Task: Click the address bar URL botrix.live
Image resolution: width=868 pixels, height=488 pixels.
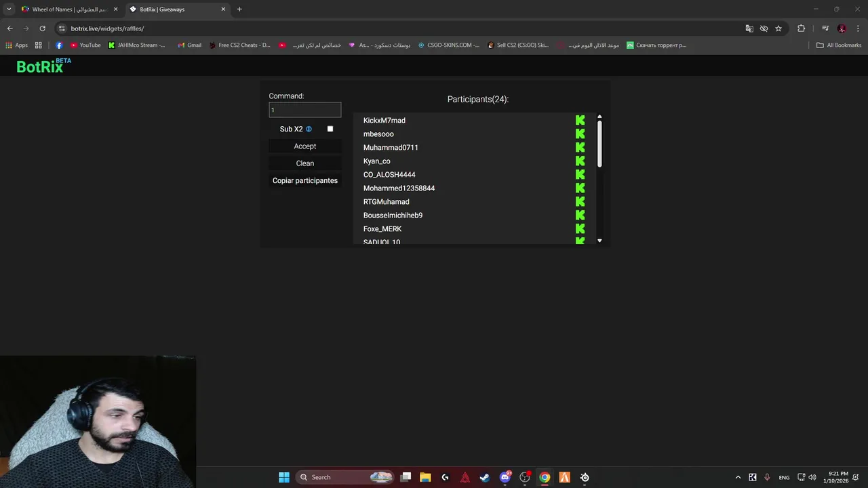Action: 107,28
